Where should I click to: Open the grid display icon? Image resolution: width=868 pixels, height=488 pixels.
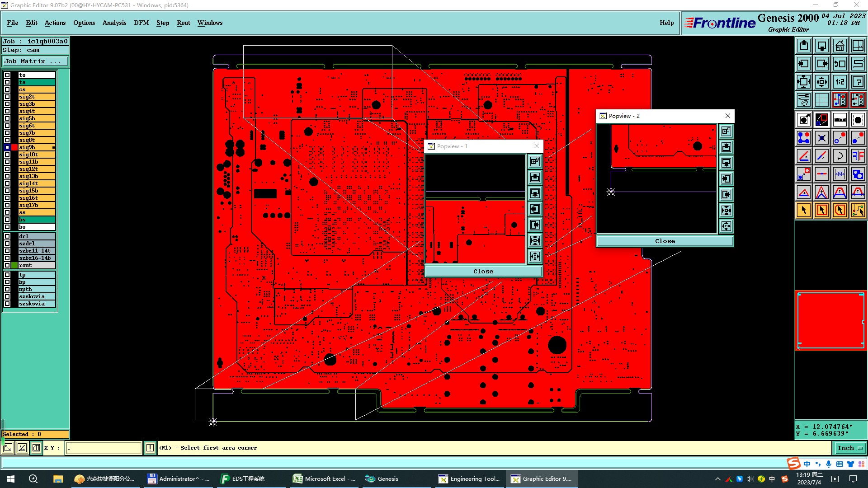point(821,100)
